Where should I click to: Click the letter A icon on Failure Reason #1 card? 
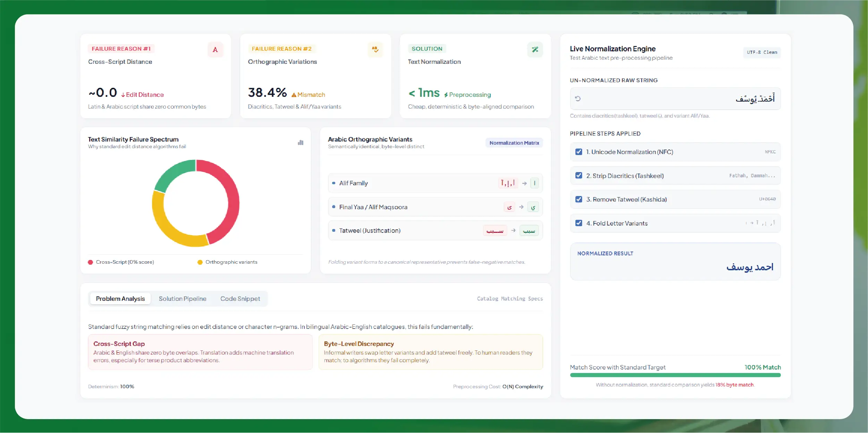(x=215, y=50)
